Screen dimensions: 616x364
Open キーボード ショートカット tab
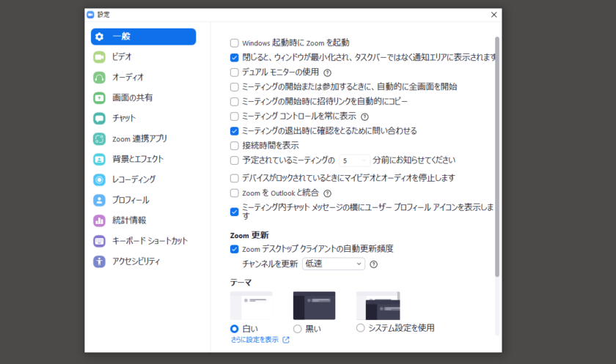point(144,241)
